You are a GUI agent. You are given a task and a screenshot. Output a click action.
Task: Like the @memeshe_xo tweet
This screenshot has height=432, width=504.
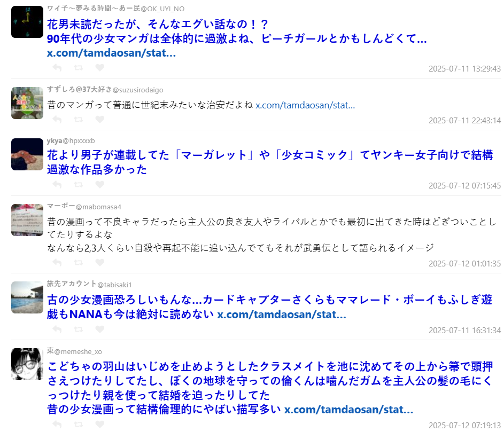99,424
